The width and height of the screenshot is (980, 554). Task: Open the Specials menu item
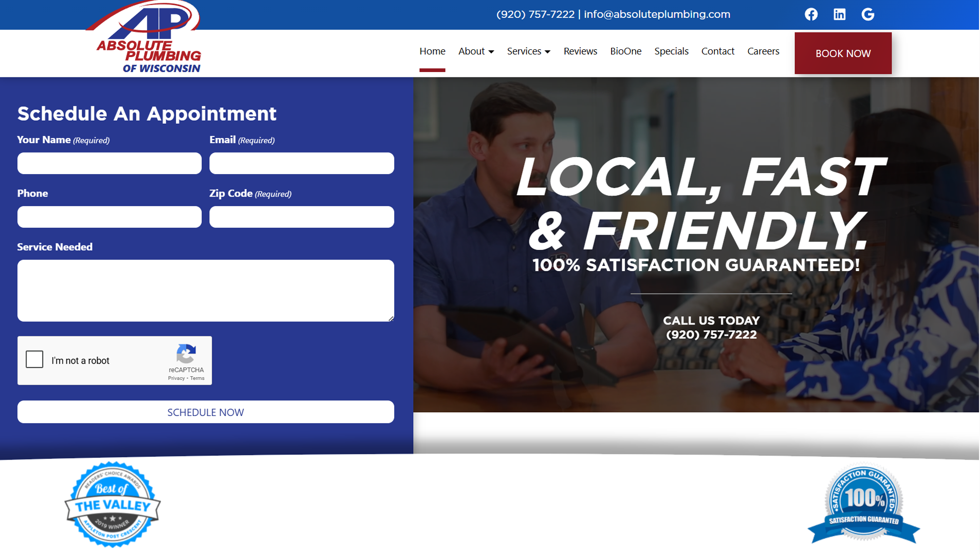tap(671, 51)
